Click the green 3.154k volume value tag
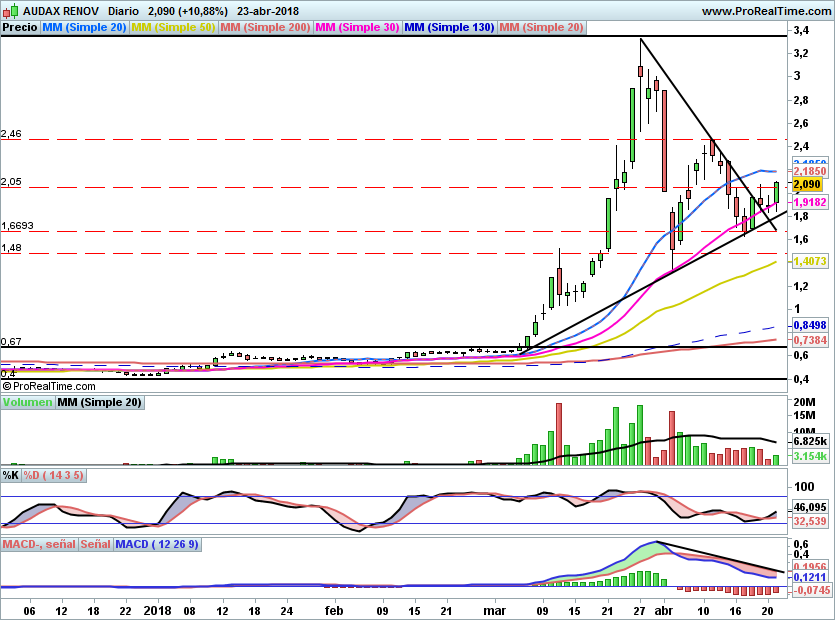 [809, 457]
